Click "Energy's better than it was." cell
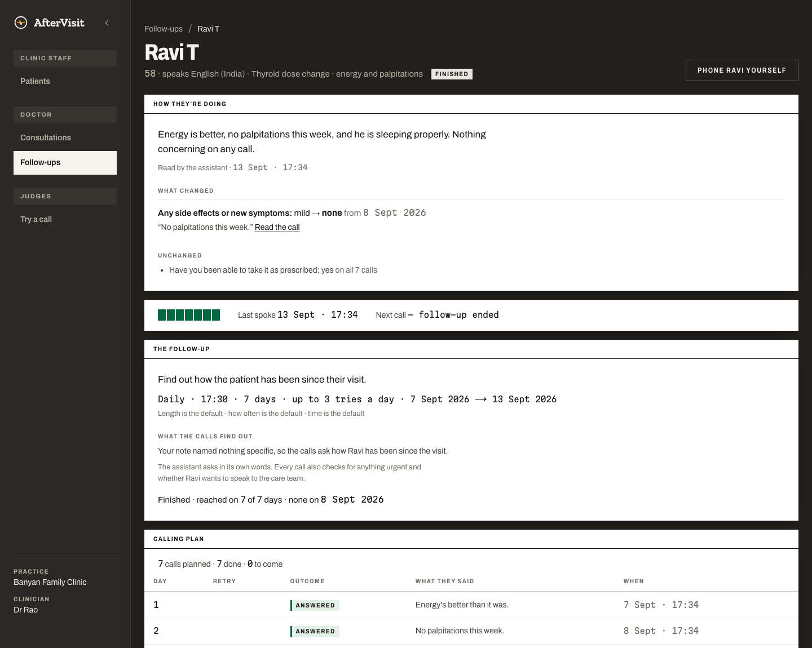812x648 pixels. [x=462, y=605]
